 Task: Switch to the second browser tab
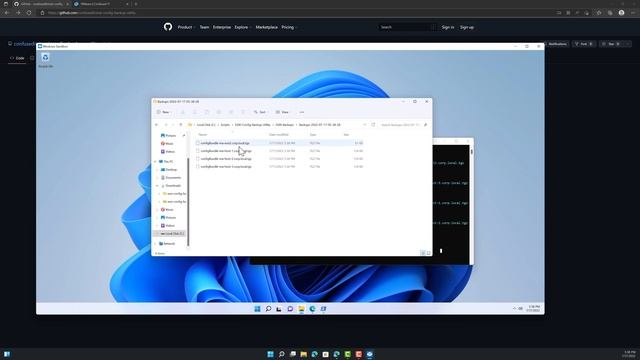(101, 4)
